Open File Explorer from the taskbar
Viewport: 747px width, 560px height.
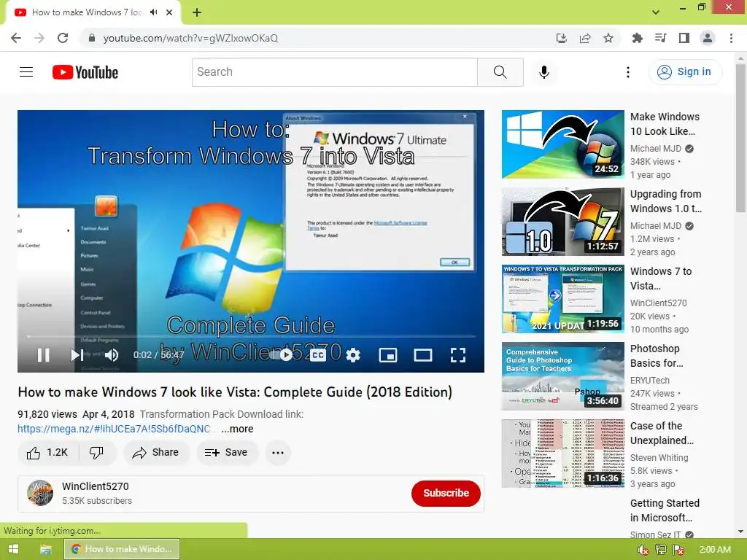coord(46,550)
